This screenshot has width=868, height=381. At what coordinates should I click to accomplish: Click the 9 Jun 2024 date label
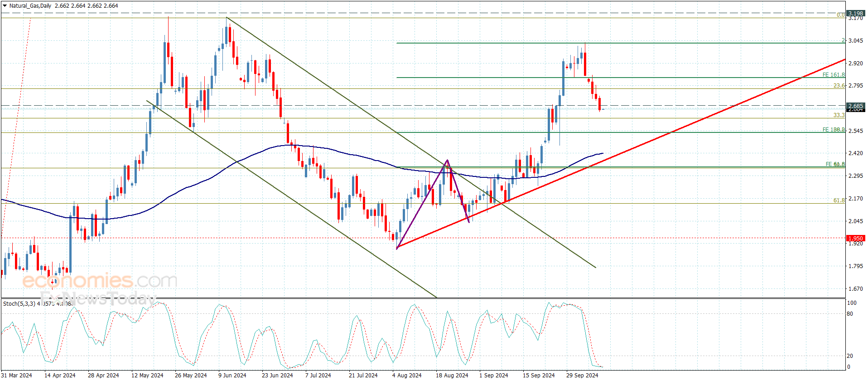pyautogui.click(x=232, y=376)
